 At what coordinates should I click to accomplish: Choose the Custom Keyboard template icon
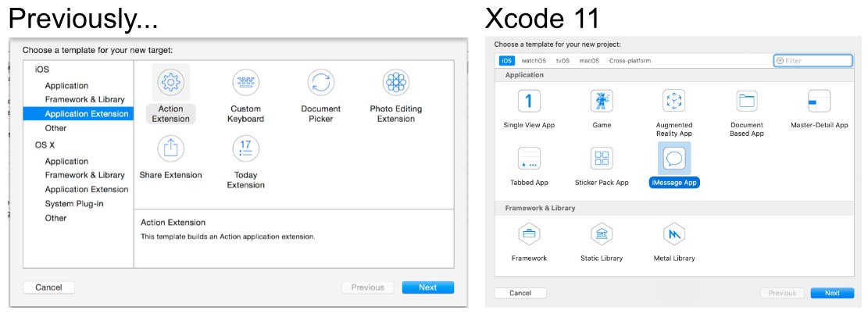(x=246, y=83)
